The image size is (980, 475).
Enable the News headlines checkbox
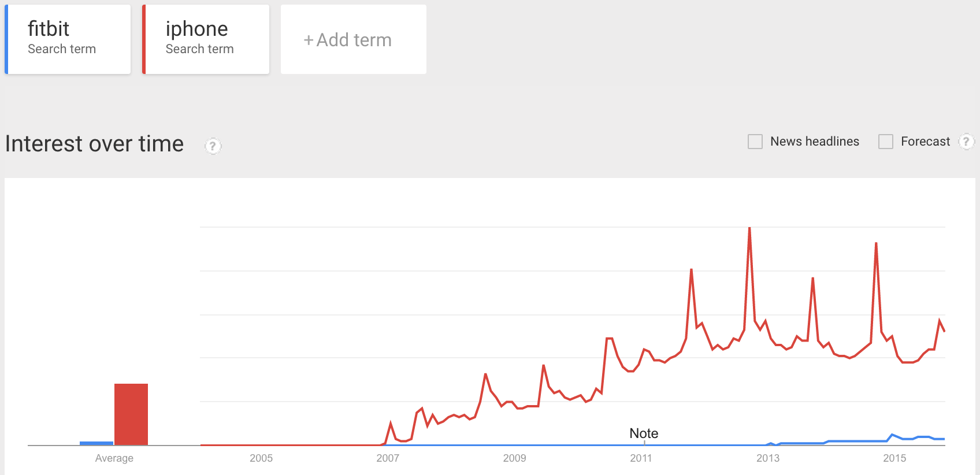[755, 142]
